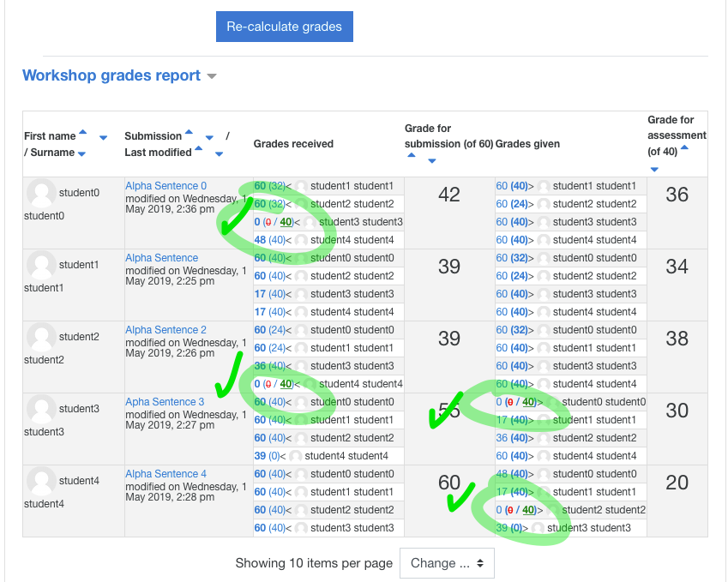Sort descending by Grade for submission
728x582 pixels.
pos(432,161)
